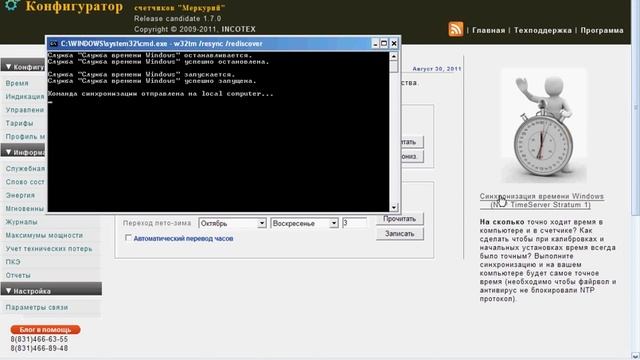The height and width of the screenshot is (360, 640).
Task: Open Параметры связи sidebar item
Action: coord(37,307)
